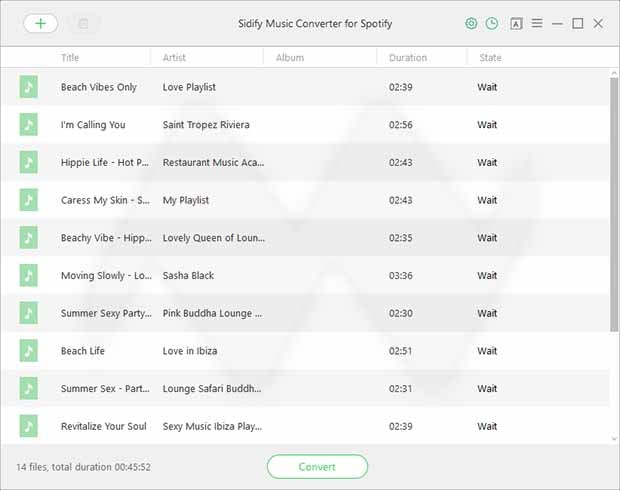Select the Moving Slowly - Lo... title

(x=106, y=276)
